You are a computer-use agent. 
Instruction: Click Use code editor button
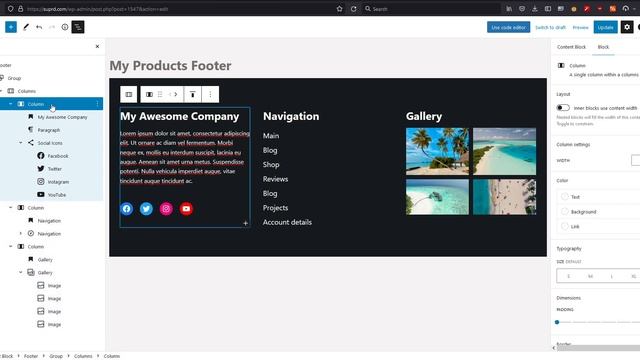[x=508, y=27]
